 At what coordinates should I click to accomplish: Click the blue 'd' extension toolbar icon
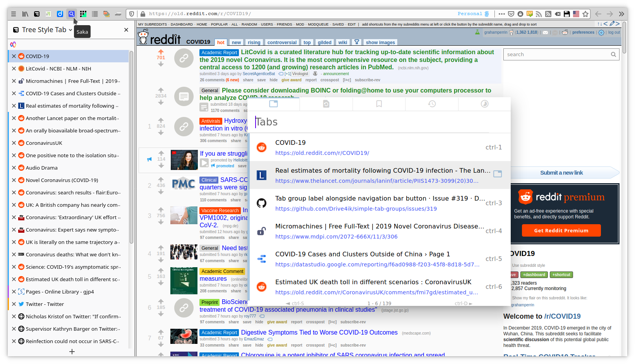tap(60, 14)
